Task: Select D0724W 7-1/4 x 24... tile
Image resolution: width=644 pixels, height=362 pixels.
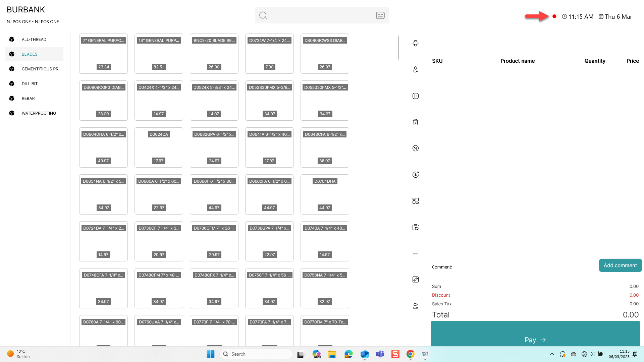Action: pos(269,54)
